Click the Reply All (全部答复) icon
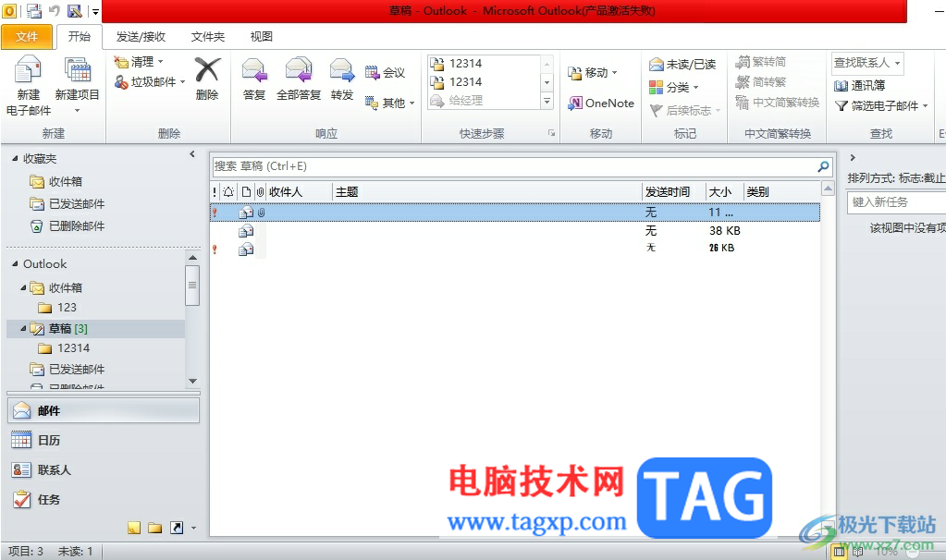The height and width of the screenshot is (560, 946). (x=299, y=70)
